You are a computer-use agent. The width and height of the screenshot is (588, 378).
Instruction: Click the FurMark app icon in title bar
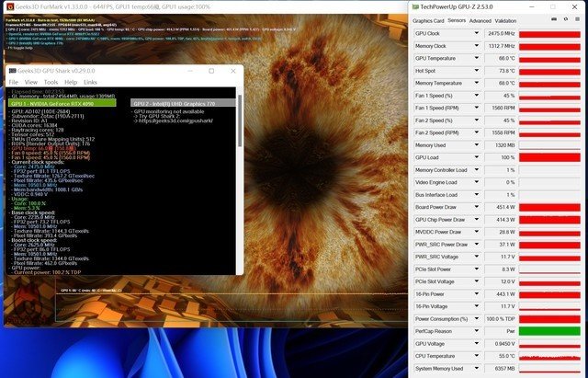10,6
